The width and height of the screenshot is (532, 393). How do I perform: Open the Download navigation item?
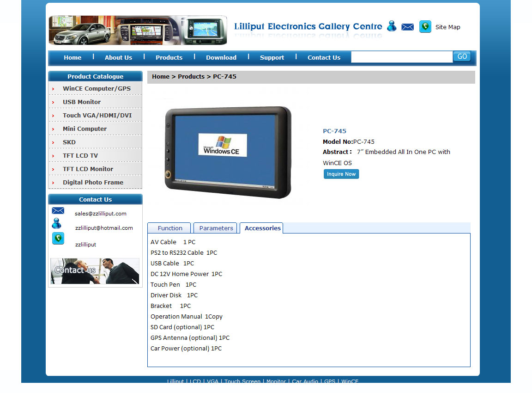tap(221, 57)
